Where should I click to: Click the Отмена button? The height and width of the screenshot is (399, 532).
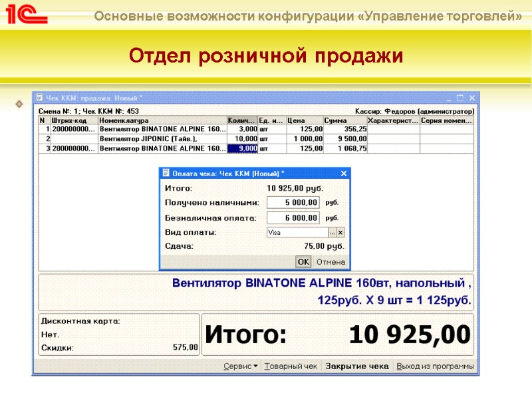point(332,261)
